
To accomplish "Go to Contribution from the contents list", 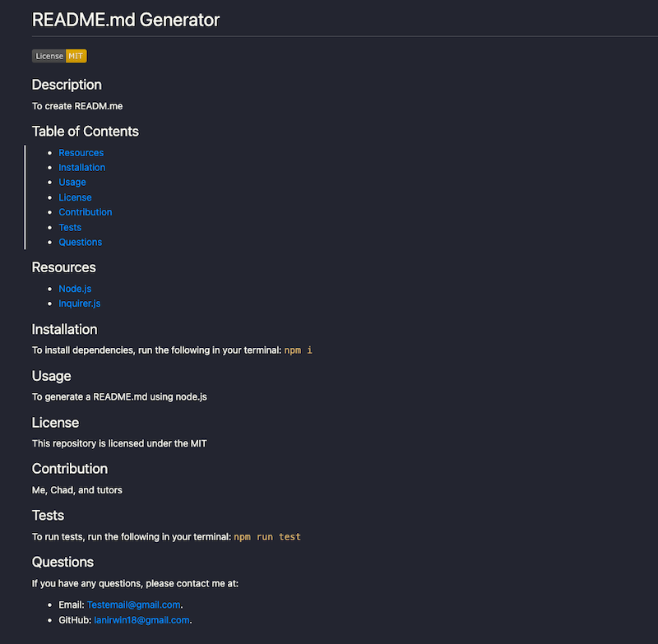I will [x=85, y=212].
